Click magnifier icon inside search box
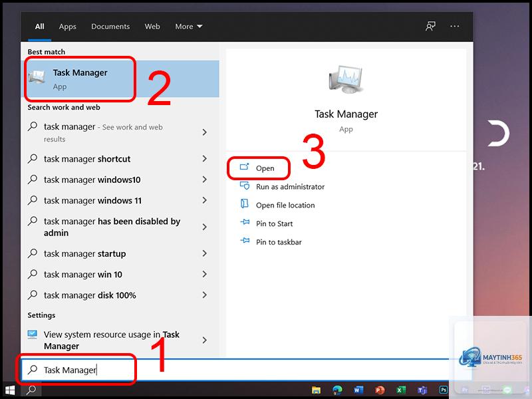Screen dimensions: 532x399 (x=32, y=369)
